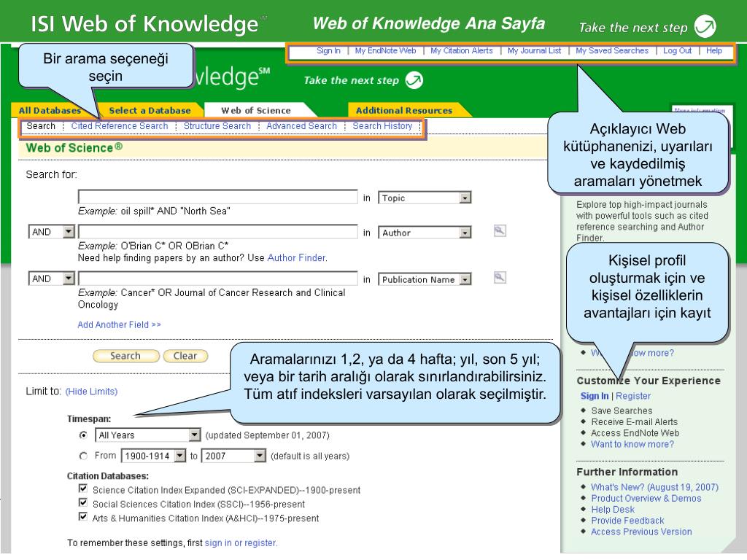
Task: Click arrow icon next to page slogan
Action: (414, 80)
